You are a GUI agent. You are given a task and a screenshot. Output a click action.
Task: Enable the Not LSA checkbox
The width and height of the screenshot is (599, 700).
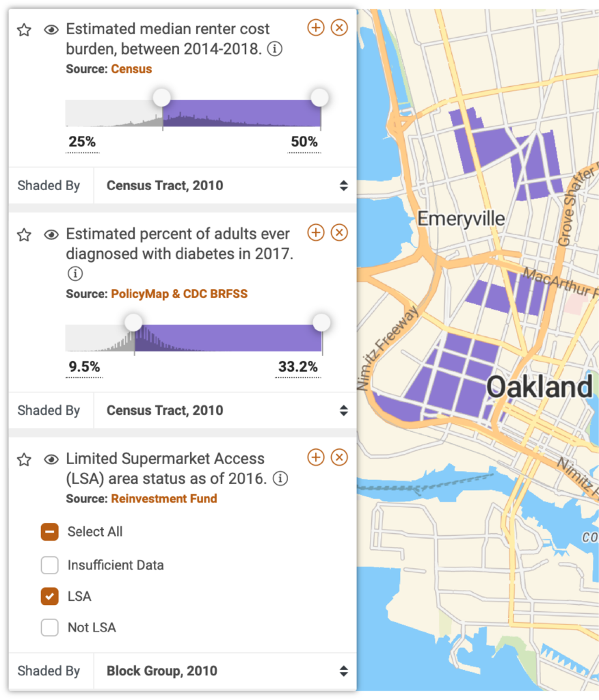pos(50,628)
